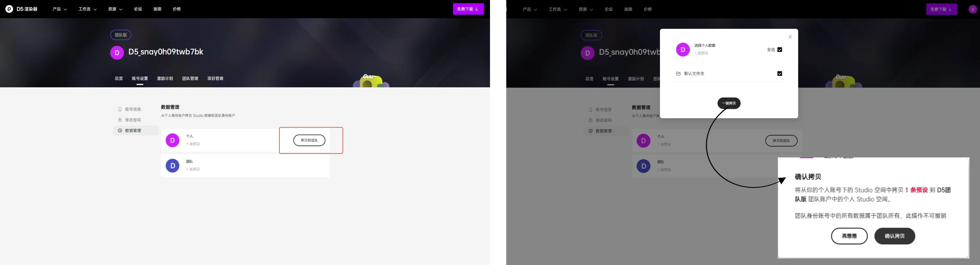
Task: Open the small D user avatar in the dimmed header
Action: pyautogui.click(x=973, y=10)
